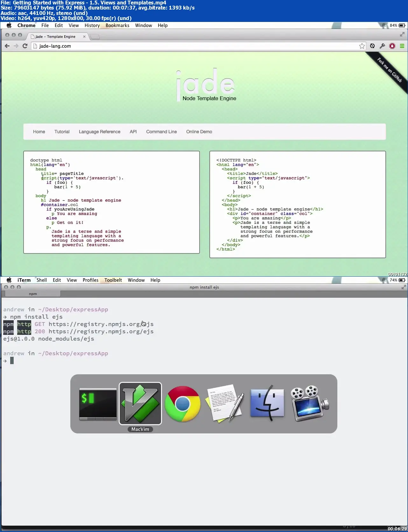Select Google Chrome icon in app switcher
This screenshot has height=532, width=408.
[x=183, y=404]
